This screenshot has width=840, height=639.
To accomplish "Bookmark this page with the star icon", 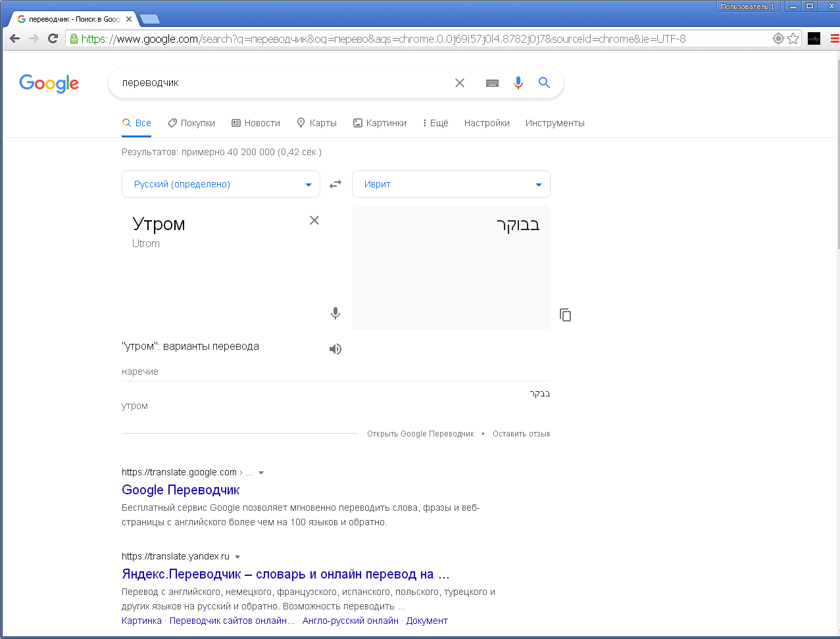I will click(x=793, y=39).
